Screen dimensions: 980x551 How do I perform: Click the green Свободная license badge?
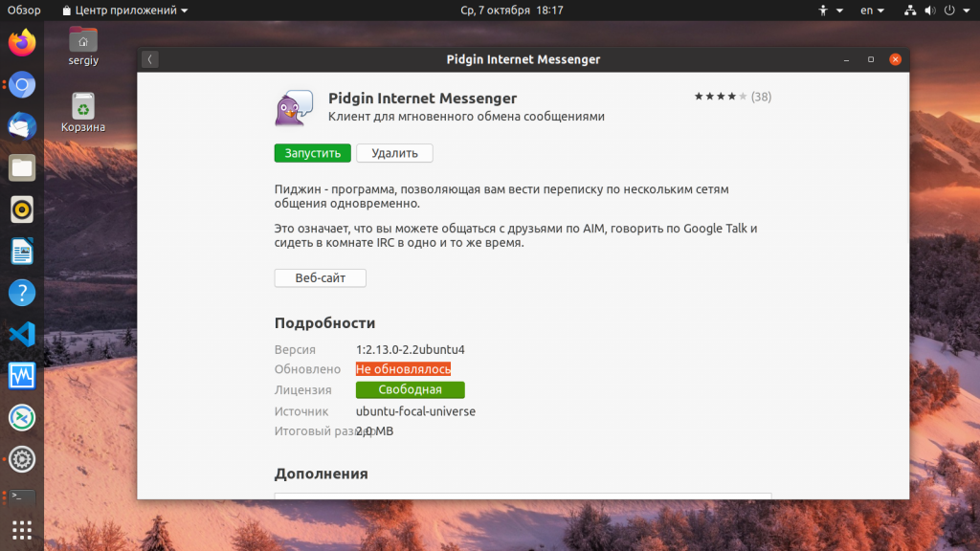(410, 390)
